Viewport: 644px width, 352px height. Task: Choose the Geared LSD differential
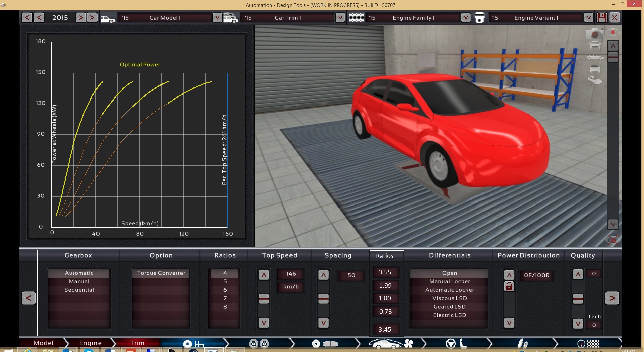(x=449, y=307)
